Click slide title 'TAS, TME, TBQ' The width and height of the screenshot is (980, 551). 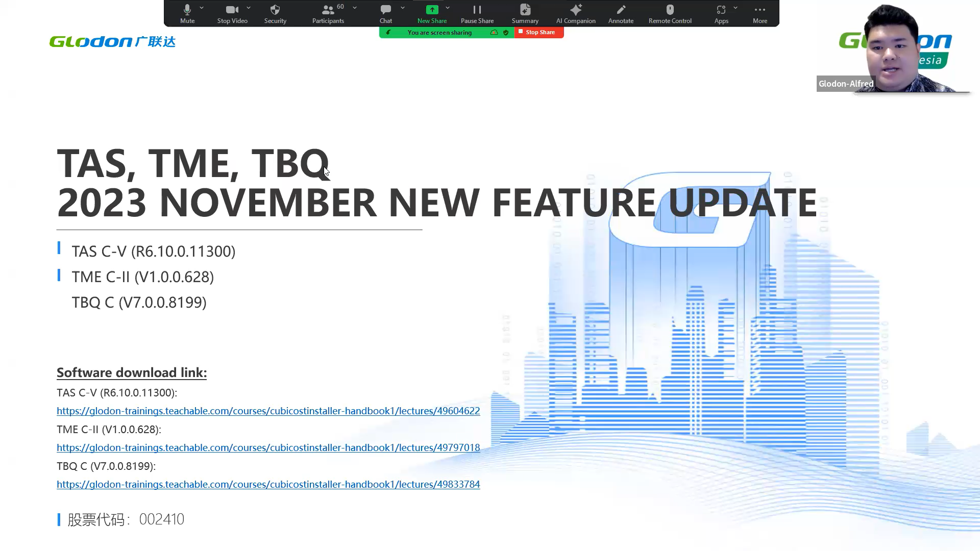193,163
